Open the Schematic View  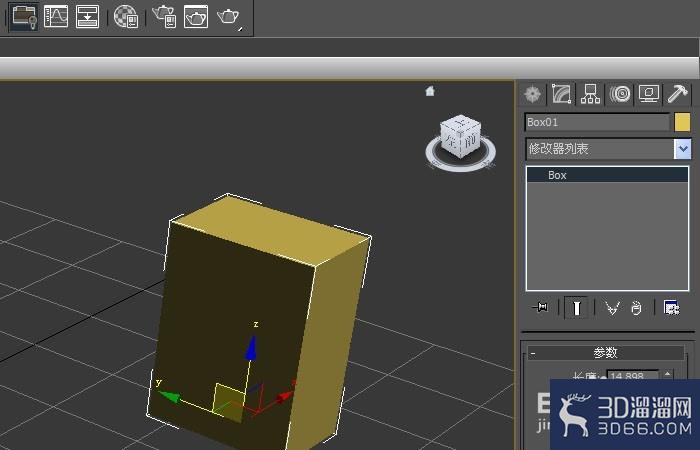87,17
